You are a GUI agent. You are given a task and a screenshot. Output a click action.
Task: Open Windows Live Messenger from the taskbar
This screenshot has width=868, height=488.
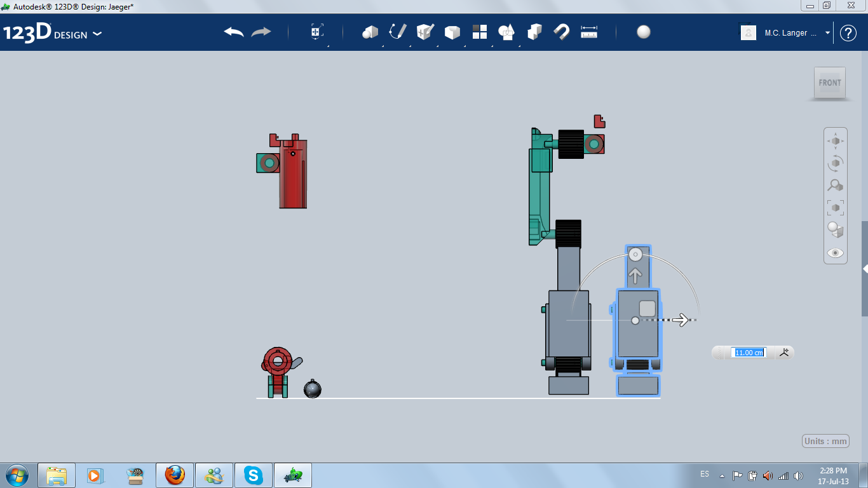coord(214,475)
